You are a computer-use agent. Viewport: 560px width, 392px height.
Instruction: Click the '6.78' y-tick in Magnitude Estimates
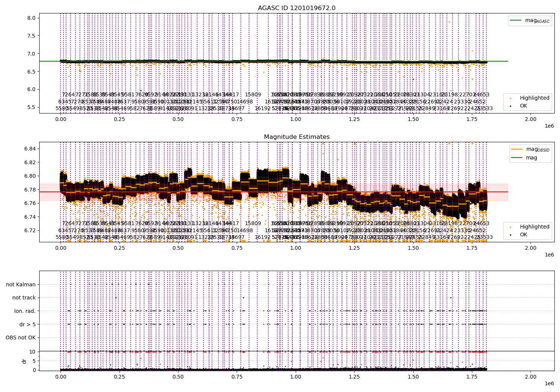coord(30,190)
